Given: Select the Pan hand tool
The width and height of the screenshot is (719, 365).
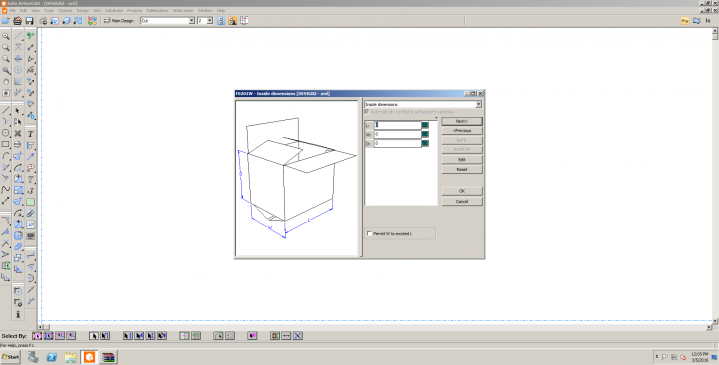Looking at the screenshot, I should [x=6, y=82].
